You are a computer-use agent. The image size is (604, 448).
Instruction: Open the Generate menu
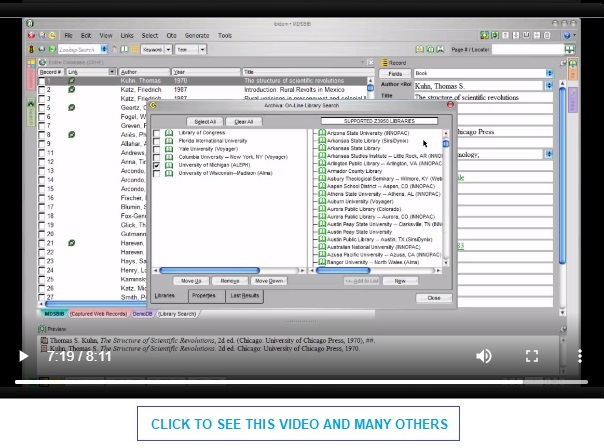pos(197,35)
